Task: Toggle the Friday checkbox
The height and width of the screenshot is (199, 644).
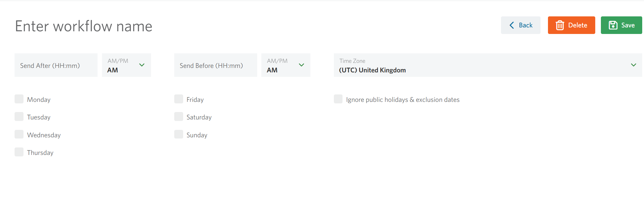Action: coord(179,99)
